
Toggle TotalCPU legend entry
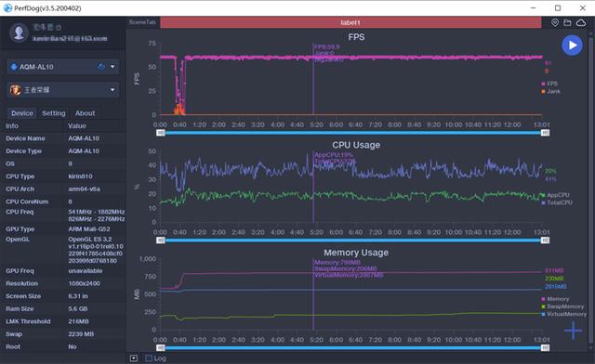pyautogui.click(x=557, y=202)
